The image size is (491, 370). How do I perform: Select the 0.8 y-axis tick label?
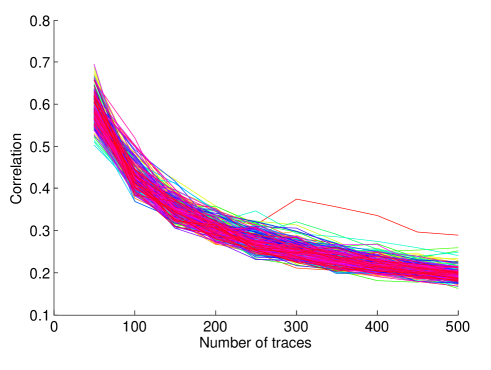tap(40, 21)
